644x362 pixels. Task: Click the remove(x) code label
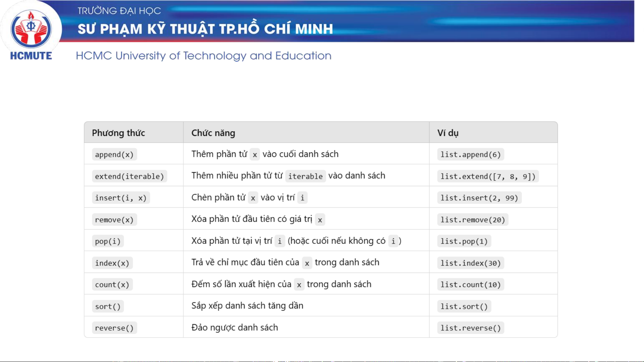[x=114, y=220]
